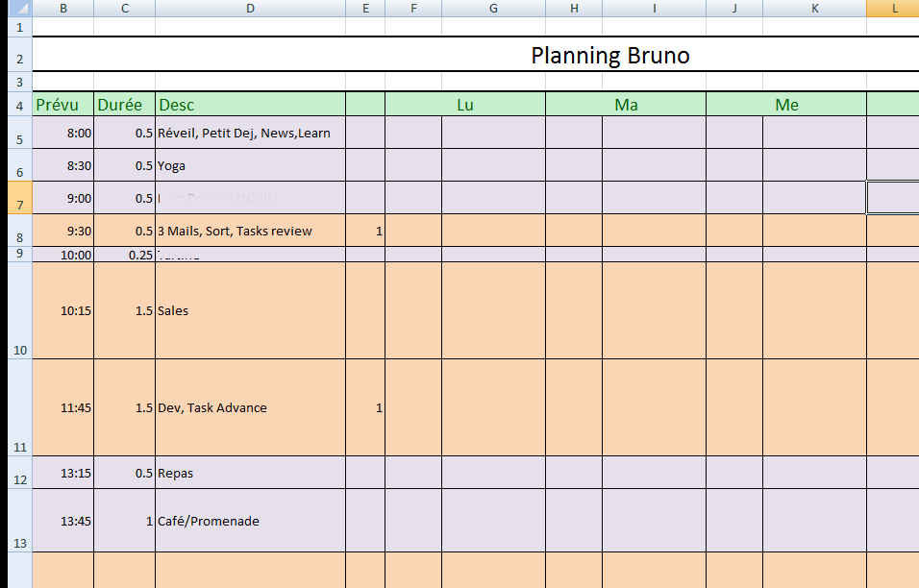Click the Me day header

point(786,105)
